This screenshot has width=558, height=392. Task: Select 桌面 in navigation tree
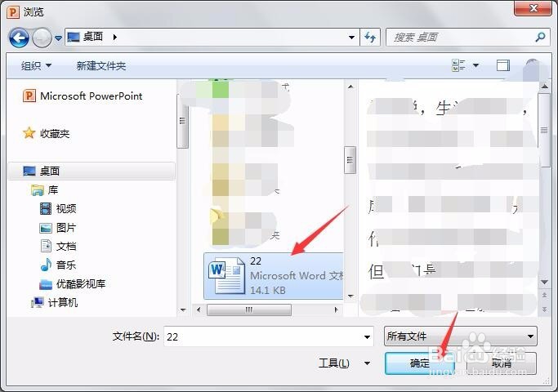click(92, 171)
